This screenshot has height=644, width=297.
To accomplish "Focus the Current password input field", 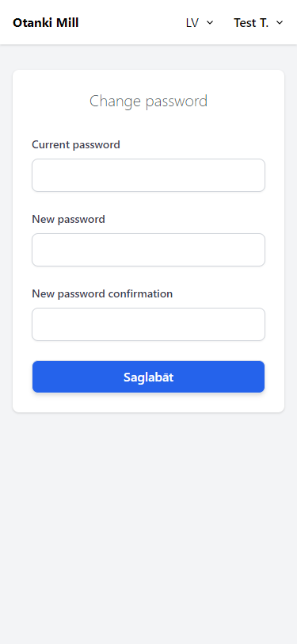I will (x=149, y=175).
